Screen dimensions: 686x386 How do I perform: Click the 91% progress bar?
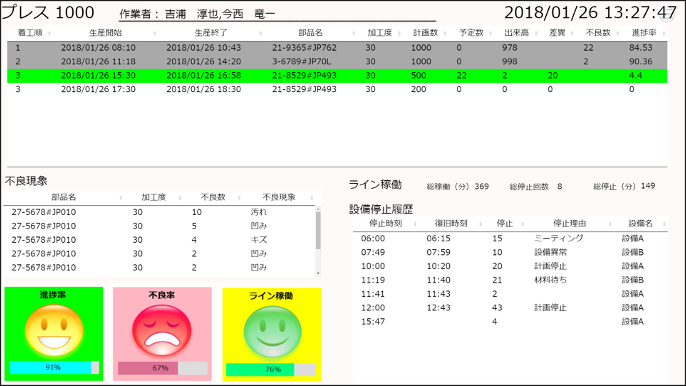[54, 368]
